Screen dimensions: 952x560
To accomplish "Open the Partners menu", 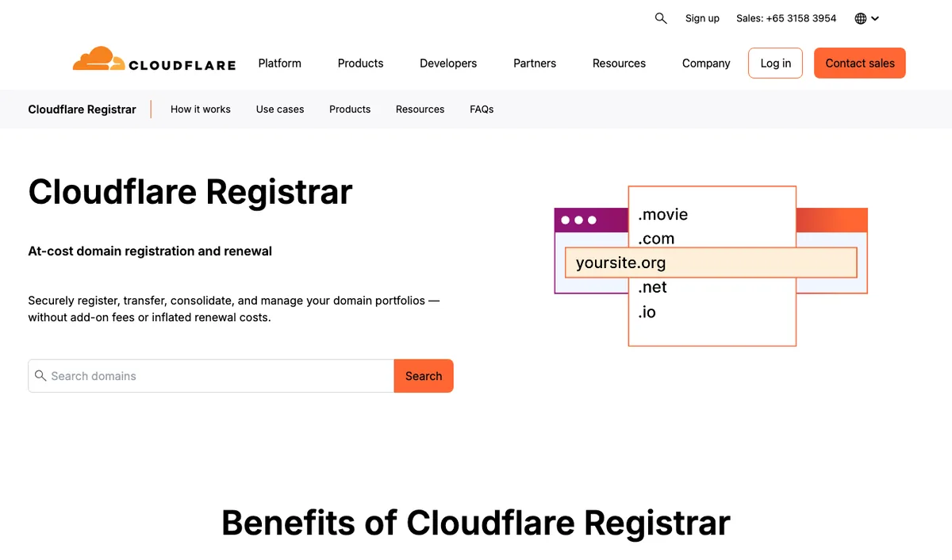I will pyautogui.click(x=535, y=63).
